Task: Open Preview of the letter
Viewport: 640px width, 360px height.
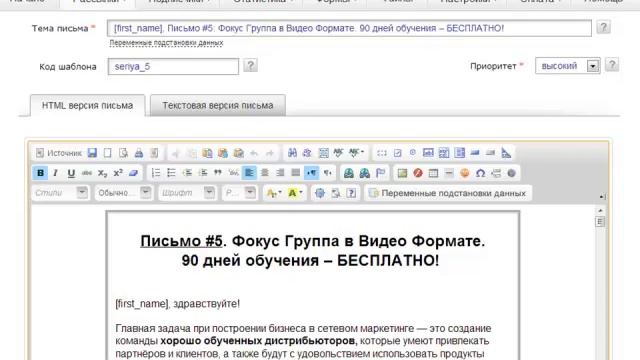Action: tap(123, 153)
